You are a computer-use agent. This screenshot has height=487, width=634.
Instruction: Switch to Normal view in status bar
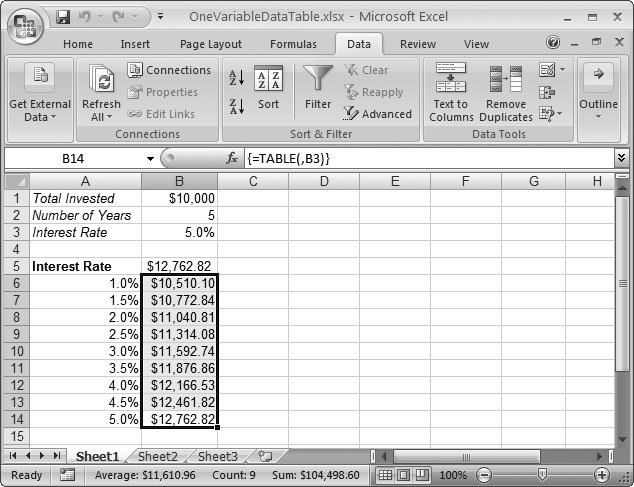pyautogui.click(x=385, y=475)
